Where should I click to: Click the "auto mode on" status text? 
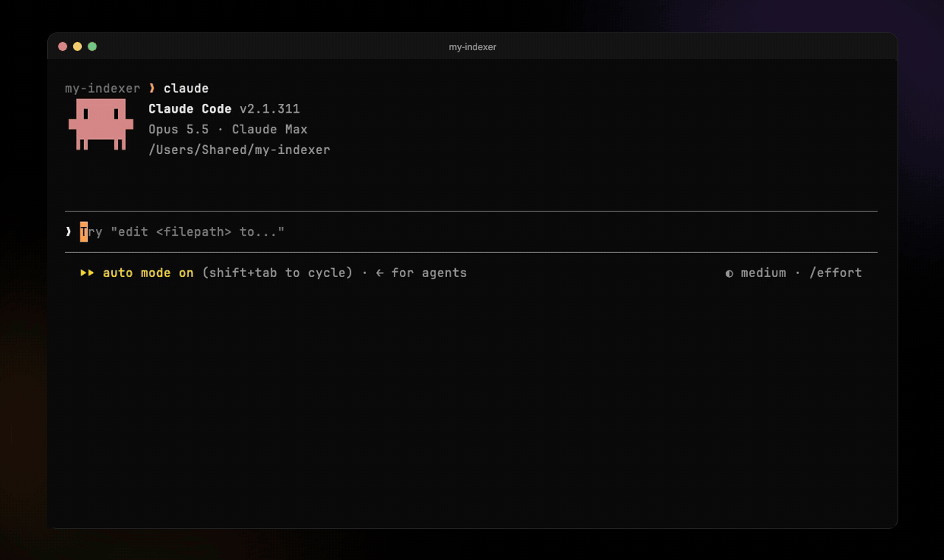point(148,273)
